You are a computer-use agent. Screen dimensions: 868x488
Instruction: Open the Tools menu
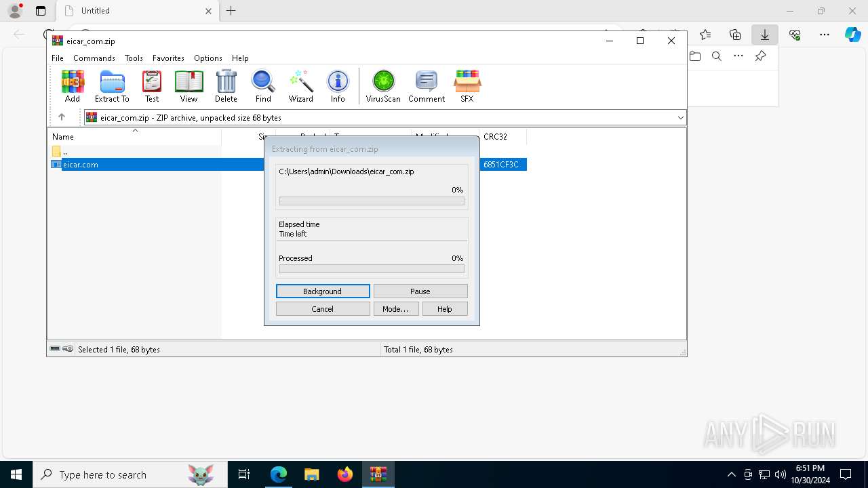point(134,58)
